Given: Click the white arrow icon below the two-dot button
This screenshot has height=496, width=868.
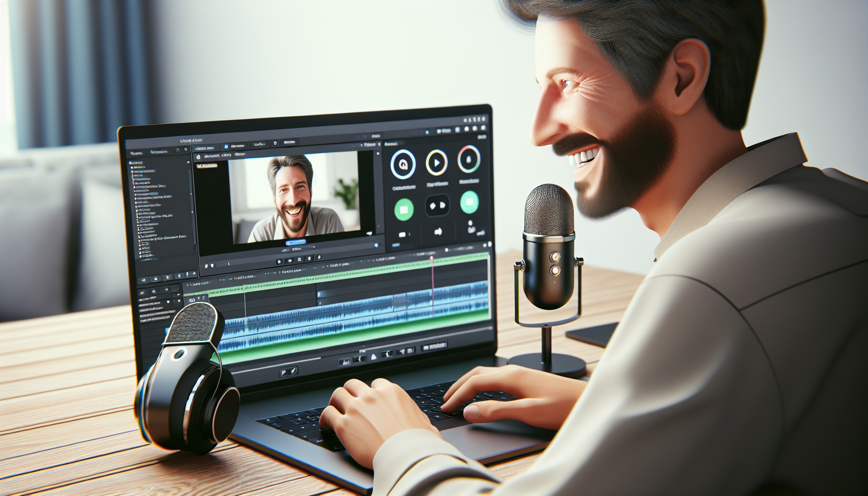Looking at the screenshot, I should [438, 232].
